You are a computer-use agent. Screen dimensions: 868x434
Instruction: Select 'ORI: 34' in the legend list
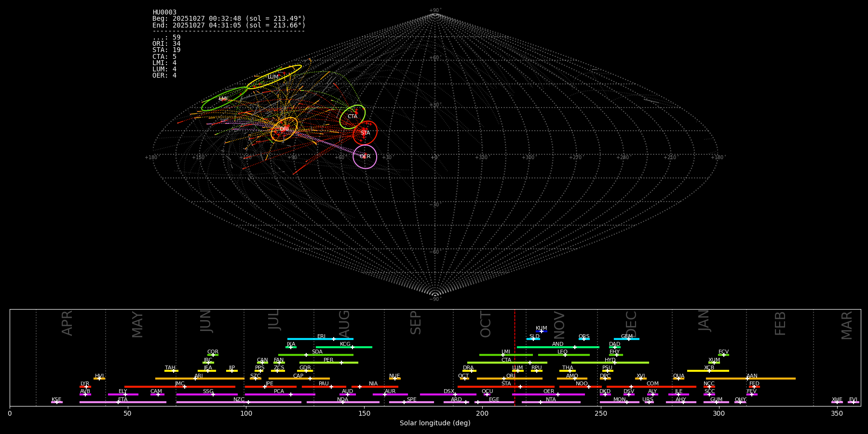click(x=166, y=44)
